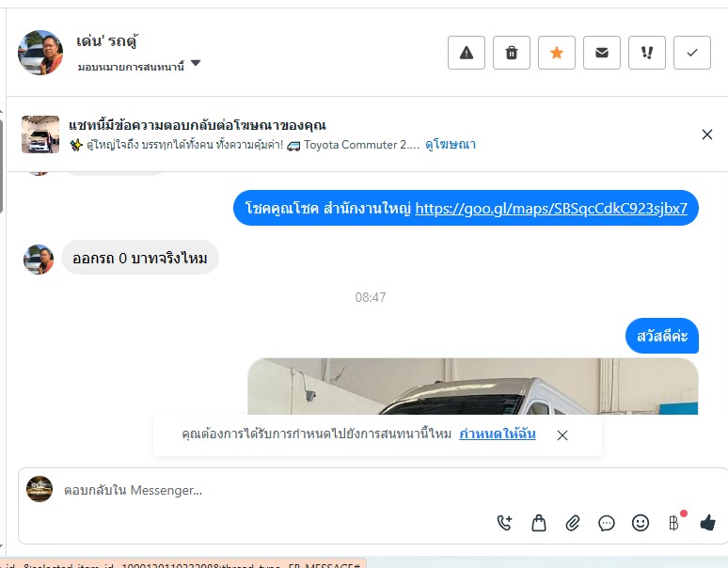The height and width of the screenshot is (568, 728).
Task: Open saved replies speech bubble icon
Action: pos(607,523)
